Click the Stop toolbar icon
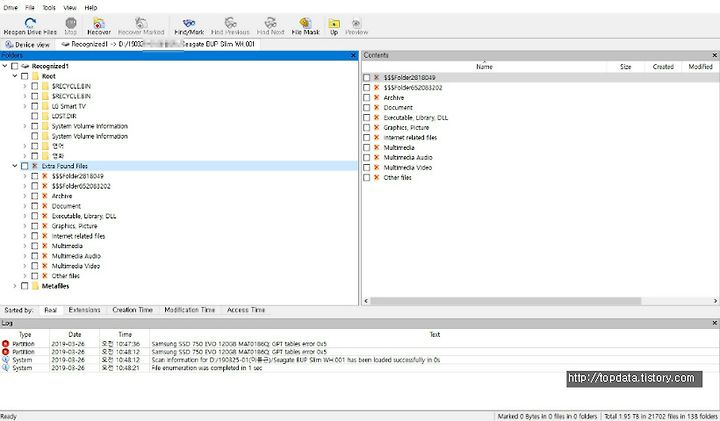This screenshot has height=421, width=720. (71, 22)
